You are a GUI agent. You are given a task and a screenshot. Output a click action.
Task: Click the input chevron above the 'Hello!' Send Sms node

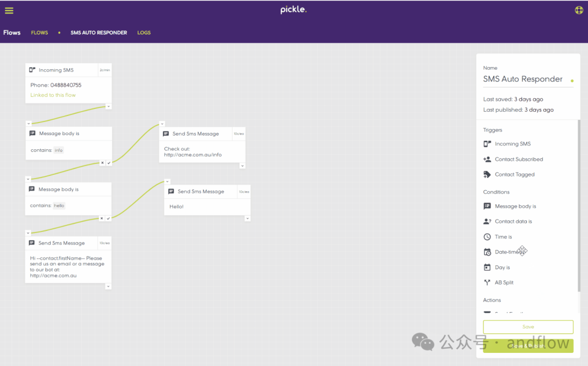(x=167, y=181)
